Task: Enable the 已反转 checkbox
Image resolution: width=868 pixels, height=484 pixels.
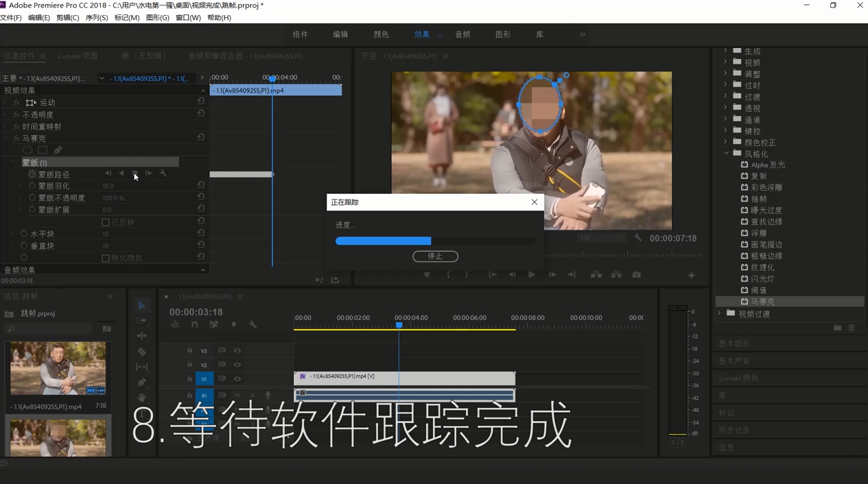Action: (x=106, y=222)
